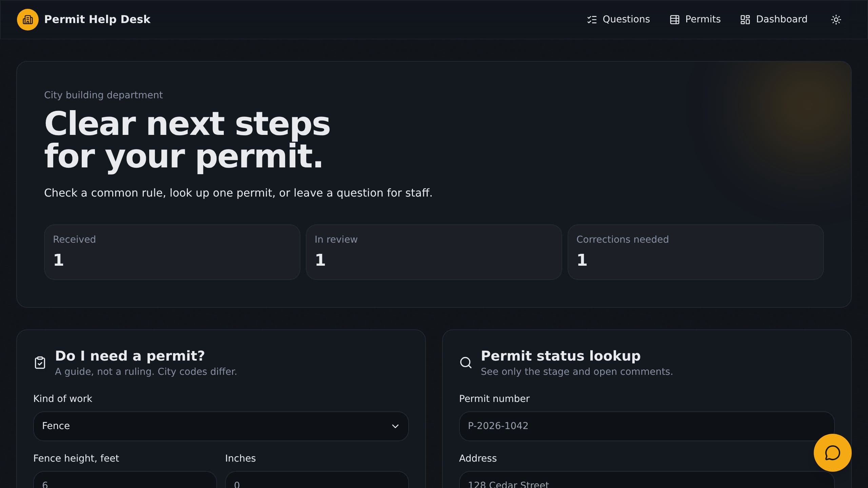Click 'See only the stage and open comments.'
868x488 pixels.
(x=577, y=372)
